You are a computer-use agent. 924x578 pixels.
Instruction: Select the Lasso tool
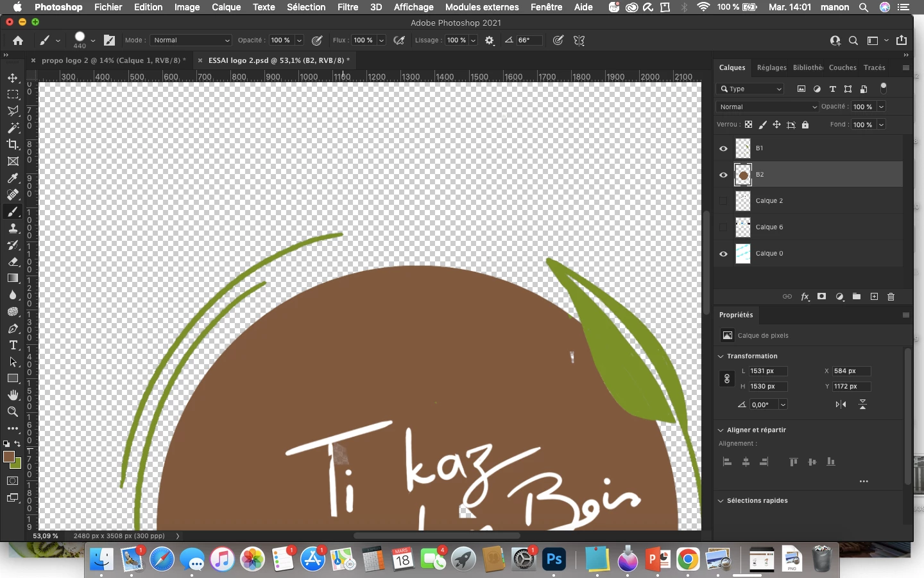[x=13, y=111]
